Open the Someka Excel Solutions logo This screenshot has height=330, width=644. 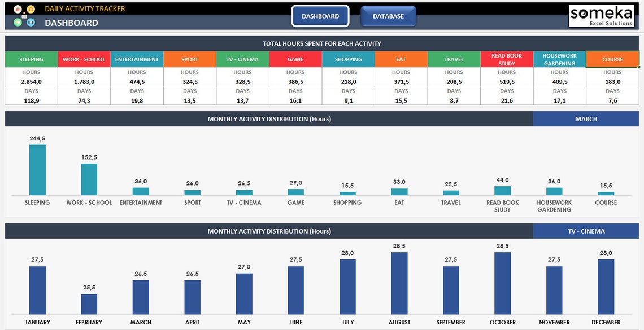[602, 16]
